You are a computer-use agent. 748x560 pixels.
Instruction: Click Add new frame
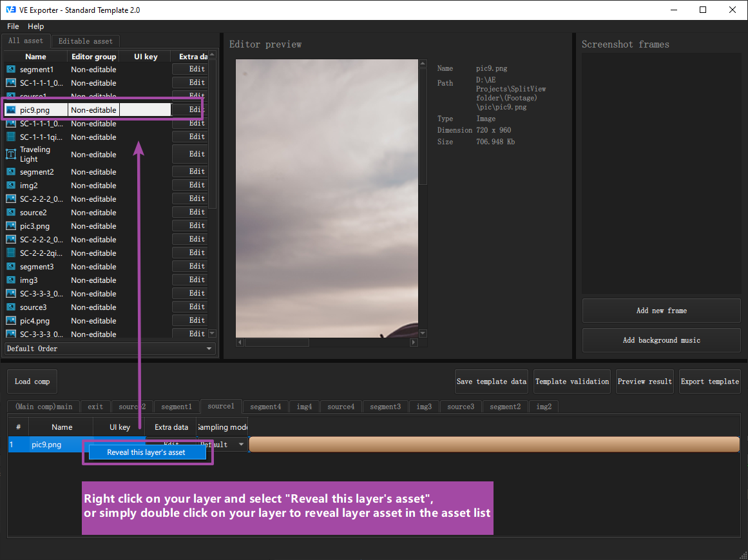point(661,311)
